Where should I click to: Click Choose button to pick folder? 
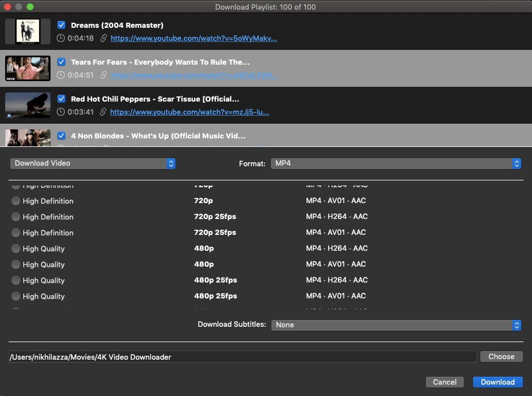click(501, 356)
